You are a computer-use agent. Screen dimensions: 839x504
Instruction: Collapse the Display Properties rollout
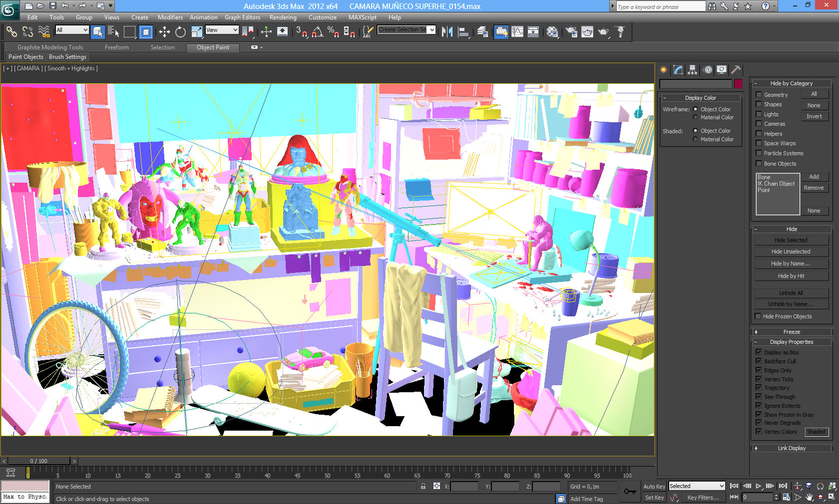[791, 342]
